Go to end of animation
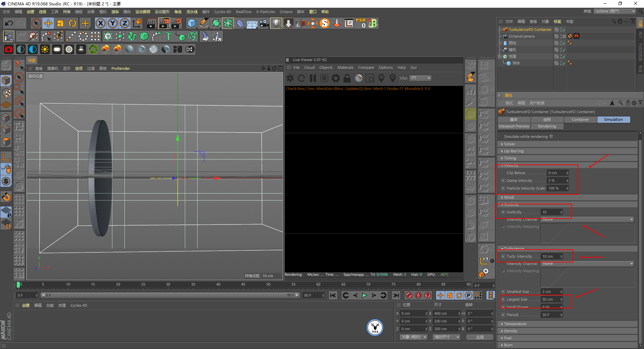 click(x=396, y=295)
